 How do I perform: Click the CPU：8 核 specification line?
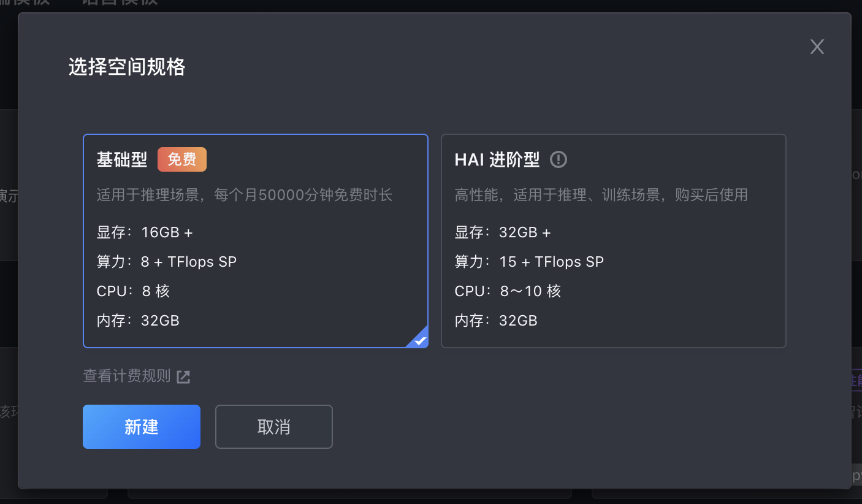click(x=133, y=291)
